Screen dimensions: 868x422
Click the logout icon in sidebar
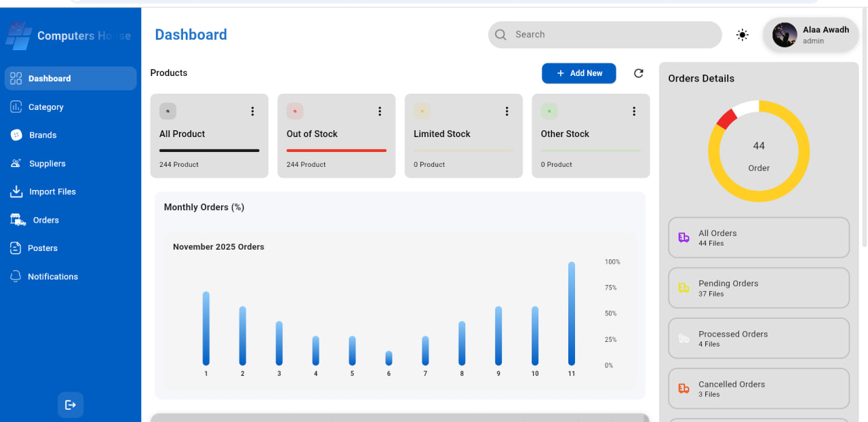point(71,405)
